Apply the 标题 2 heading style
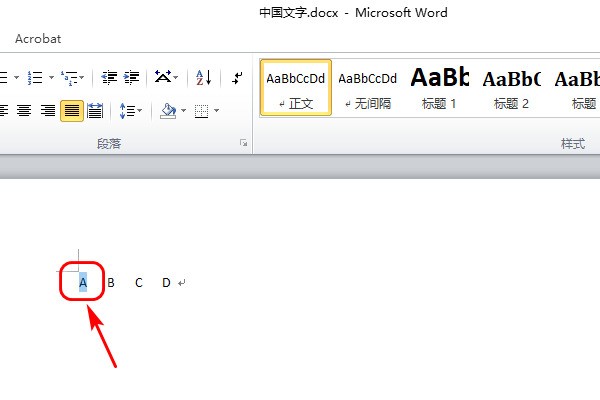Screen dimensions: 600x400 (x=511, y=88)
